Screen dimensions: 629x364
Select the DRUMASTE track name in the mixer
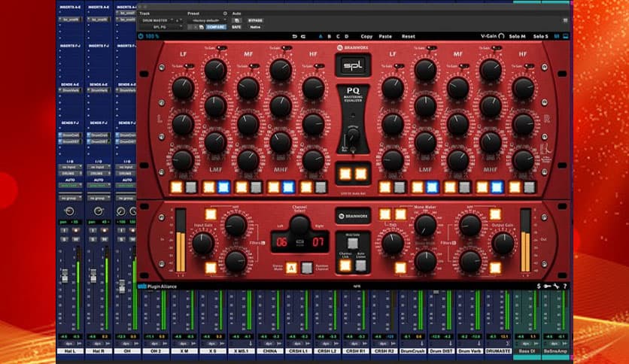tap(498, 351)
